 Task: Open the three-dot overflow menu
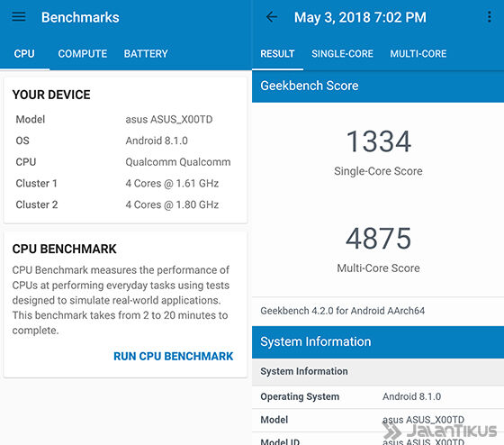(490, 17)
